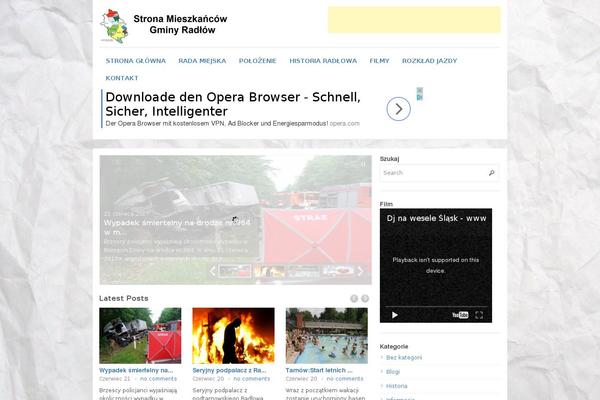Open post titled Wypadek śmiertelny na...

(x=136, y=371)
